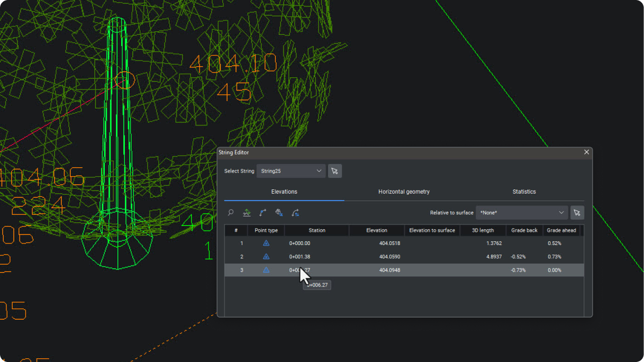Image resolution: width=644 pixels, height=362 pixels.
Task: Click the Grade ahead column header
Action: (x=561, y=230)
